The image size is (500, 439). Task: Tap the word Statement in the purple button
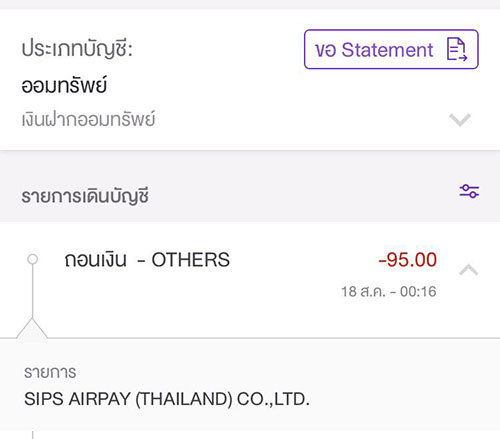(x=387, y=50)
